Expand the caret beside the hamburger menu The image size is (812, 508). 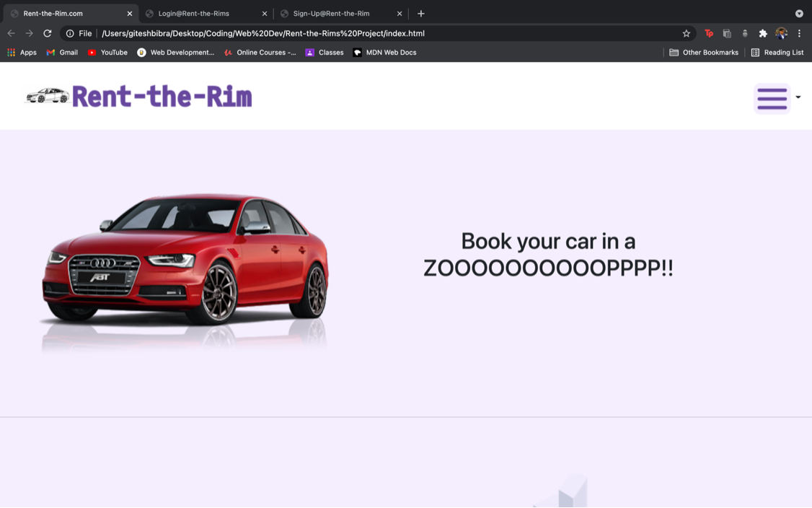point(798,97)
